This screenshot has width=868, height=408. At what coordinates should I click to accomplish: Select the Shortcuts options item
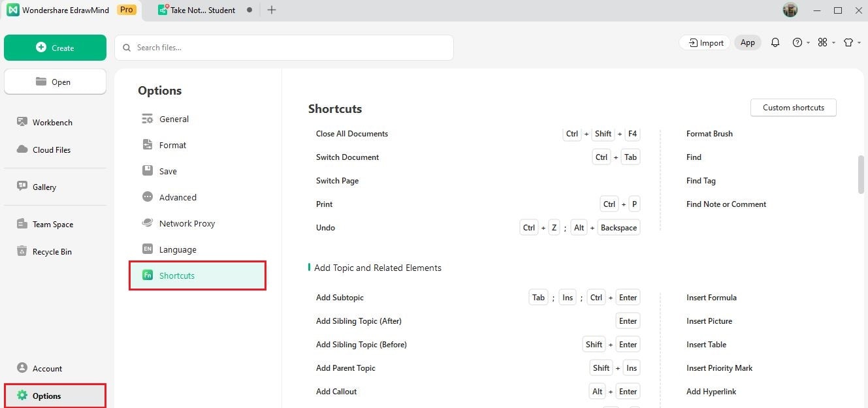(x=197, y=275)
